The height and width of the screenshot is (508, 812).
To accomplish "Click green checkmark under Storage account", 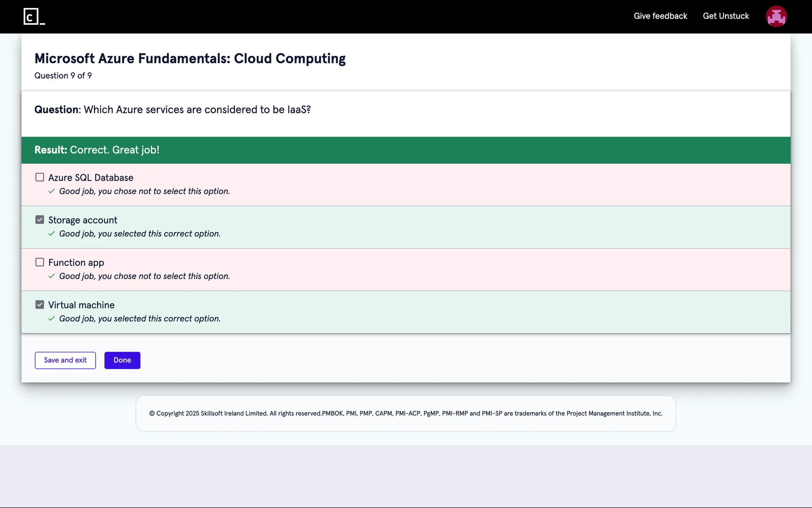I will (x=52, y=234).
